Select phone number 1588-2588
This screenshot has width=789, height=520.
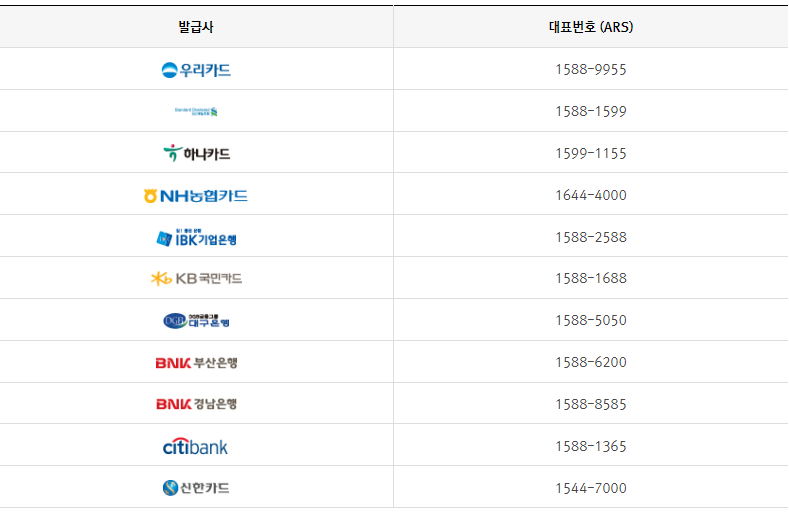591,237
